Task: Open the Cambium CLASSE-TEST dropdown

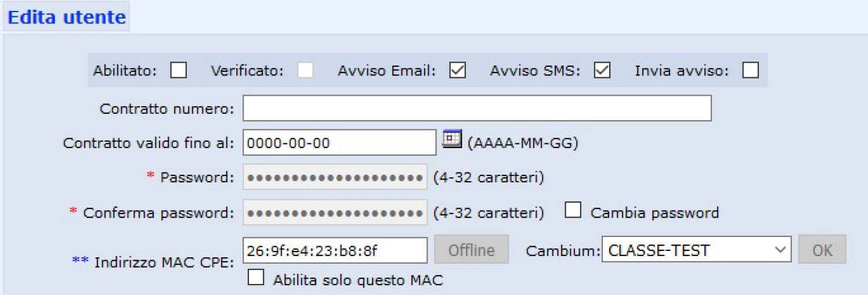Action: coord(696,250)
